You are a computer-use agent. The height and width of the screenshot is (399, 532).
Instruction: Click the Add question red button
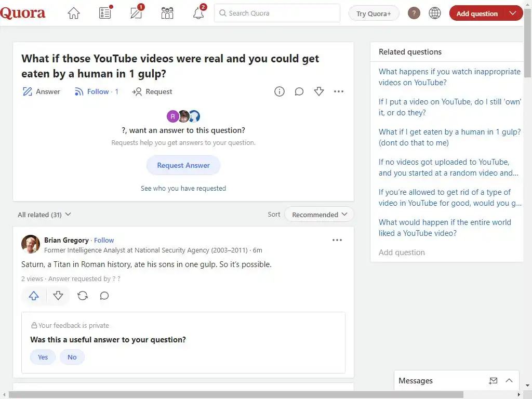tap(477, 13)
